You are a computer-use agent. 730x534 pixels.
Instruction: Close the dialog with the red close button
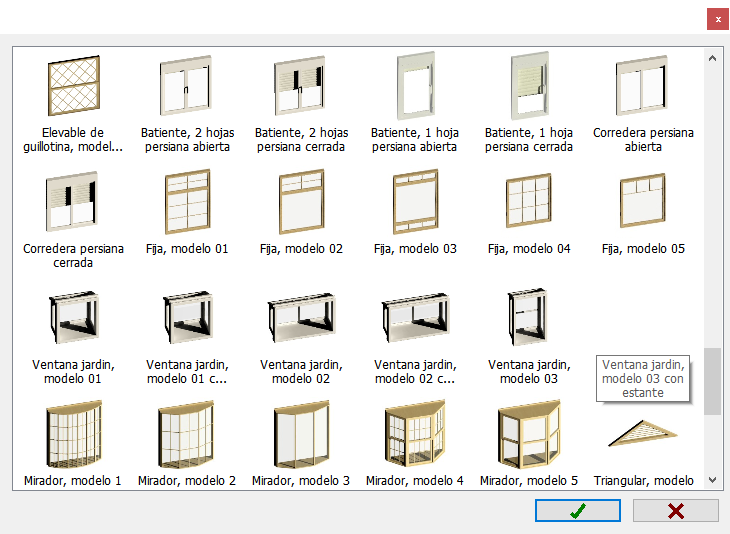(718, 19)
